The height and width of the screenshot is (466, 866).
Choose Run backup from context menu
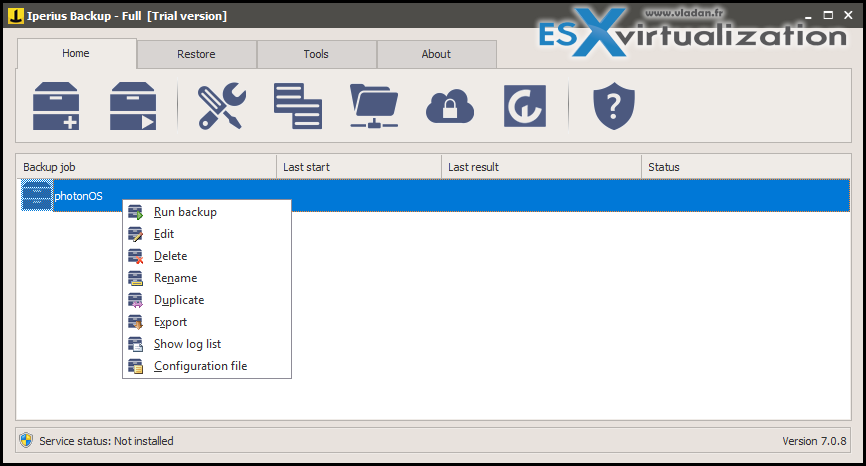coord(207,212)
